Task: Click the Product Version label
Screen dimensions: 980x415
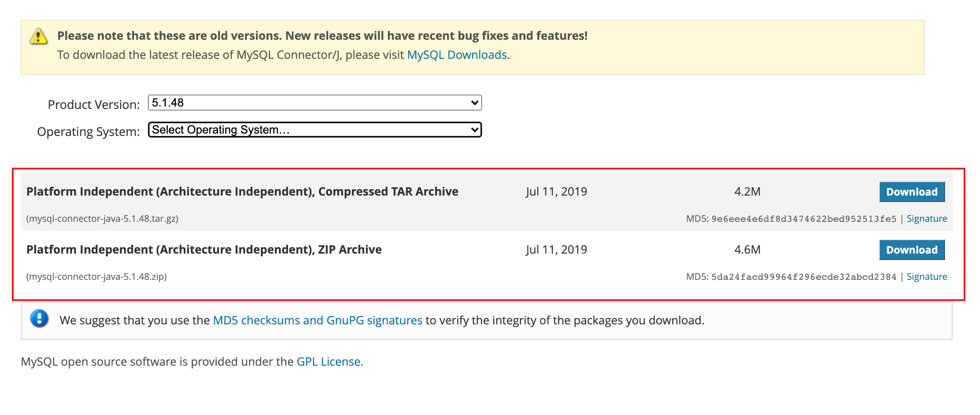Action: [x=94, y=105]
